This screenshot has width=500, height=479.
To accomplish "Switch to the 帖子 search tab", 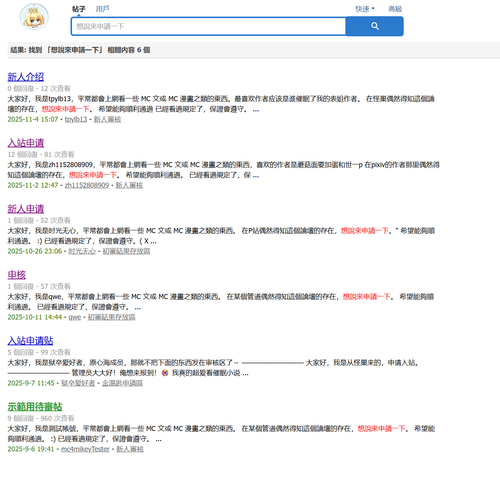I will pos(79,9).
